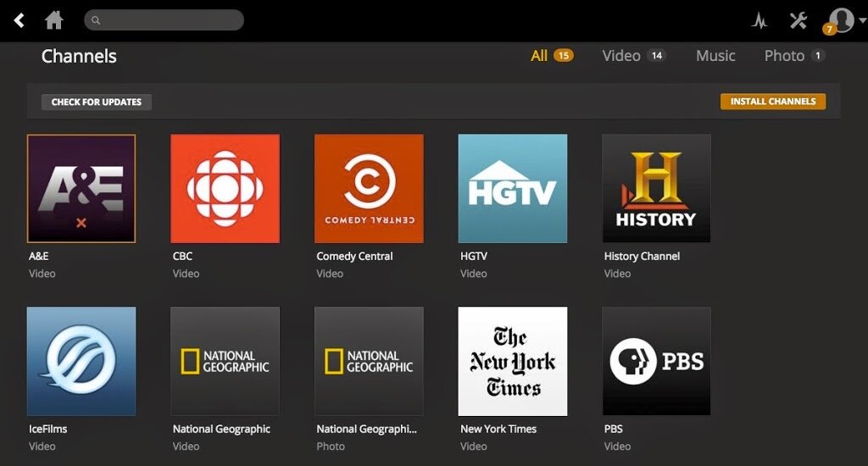Image resolution: width=868 pixels, height=466 pixels.
Task: Switch to the Video tab
Action: [621, 55]
